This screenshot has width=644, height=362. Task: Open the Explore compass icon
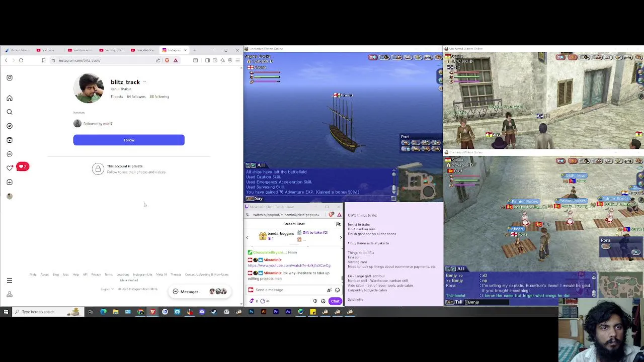click(10, 126)
